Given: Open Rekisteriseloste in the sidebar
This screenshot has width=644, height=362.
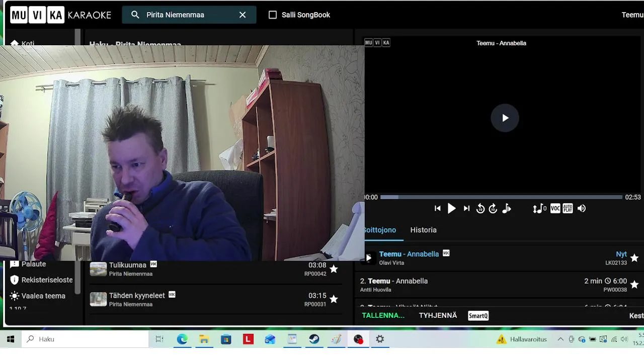Looking at the screenshot, I should (x=41, y=280).
